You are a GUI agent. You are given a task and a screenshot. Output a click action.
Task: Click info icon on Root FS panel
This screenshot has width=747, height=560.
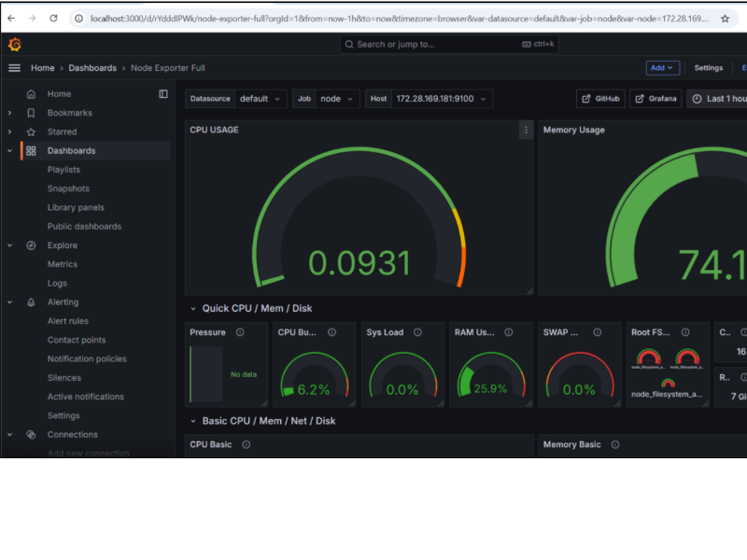685,332
